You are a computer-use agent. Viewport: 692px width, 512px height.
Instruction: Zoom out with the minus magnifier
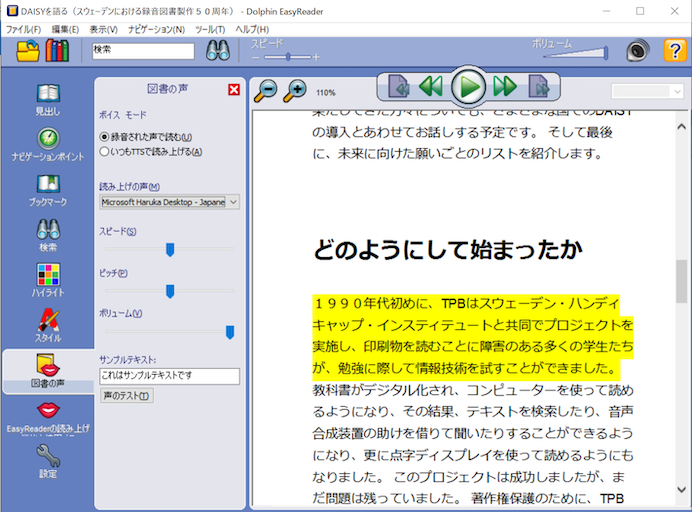coord(266,91)
